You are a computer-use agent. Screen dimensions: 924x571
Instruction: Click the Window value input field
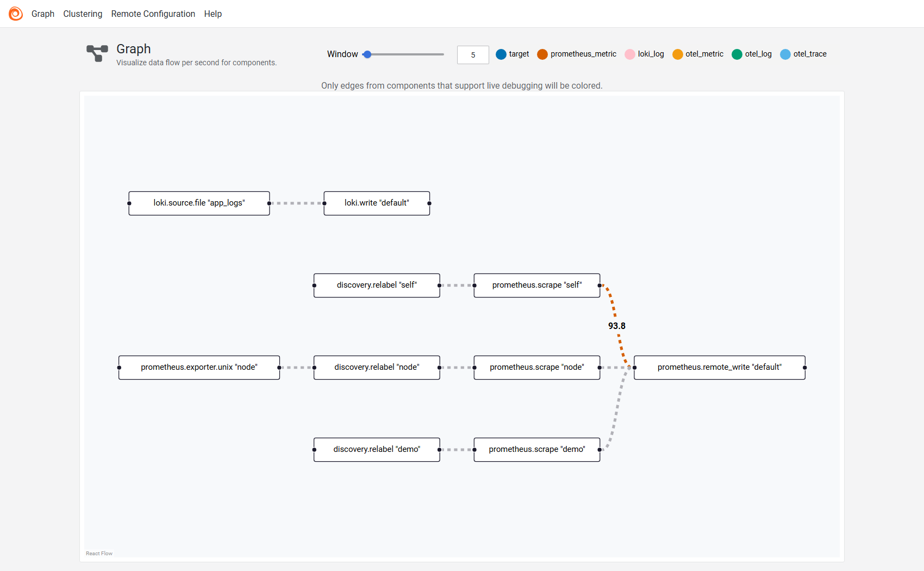(473, 55)
